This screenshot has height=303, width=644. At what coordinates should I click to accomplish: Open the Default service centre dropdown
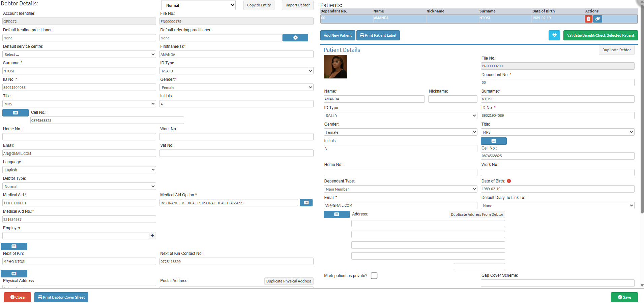[79, 55]
